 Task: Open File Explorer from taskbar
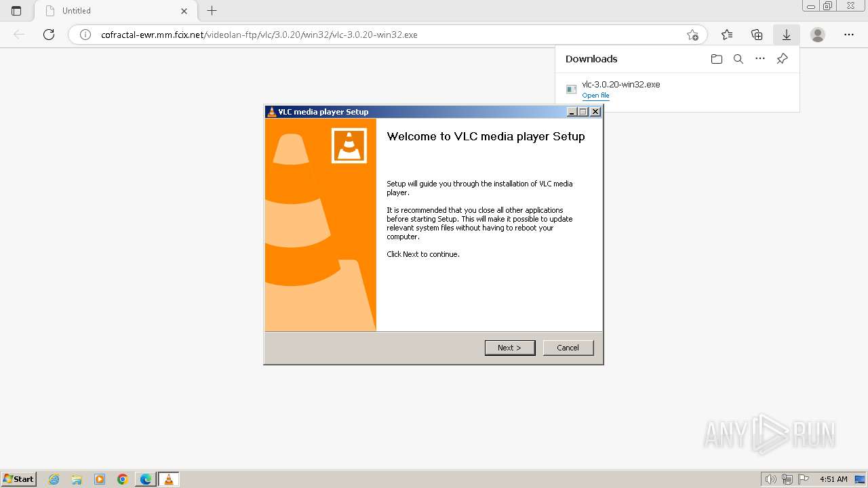click(x=77, y=479)
